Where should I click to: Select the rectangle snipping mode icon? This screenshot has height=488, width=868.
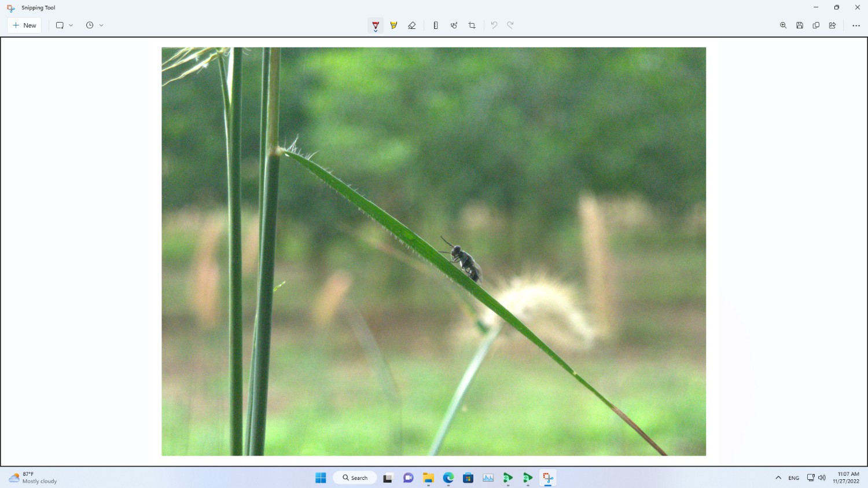pos(60,25)
